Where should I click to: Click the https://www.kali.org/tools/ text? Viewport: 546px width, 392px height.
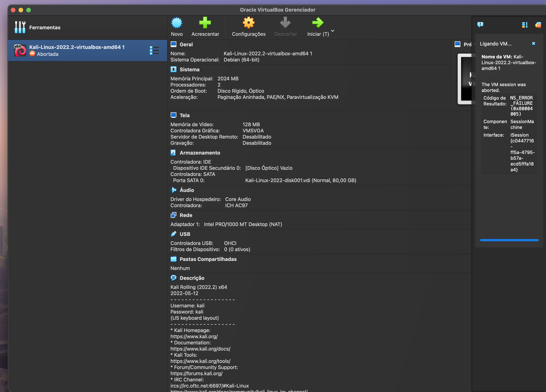click(x=200, y=361)
